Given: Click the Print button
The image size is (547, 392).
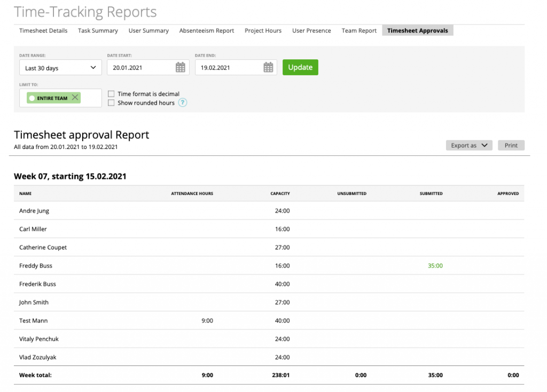Looking at the screenshot, I should click(x=511, y=145).
